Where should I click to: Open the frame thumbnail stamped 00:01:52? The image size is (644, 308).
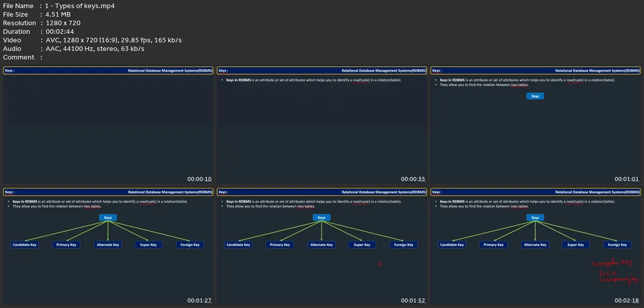[x=322, y=247]
